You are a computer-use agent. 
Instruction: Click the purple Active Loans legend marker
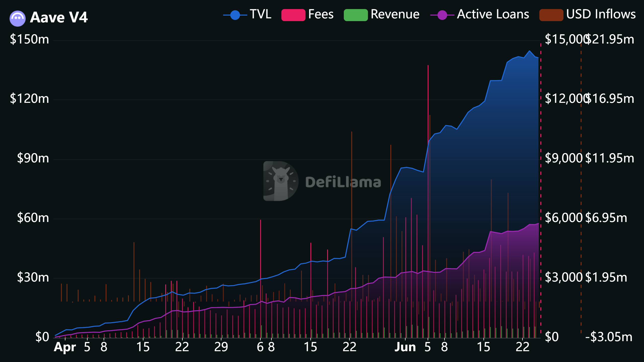(442, 15)
